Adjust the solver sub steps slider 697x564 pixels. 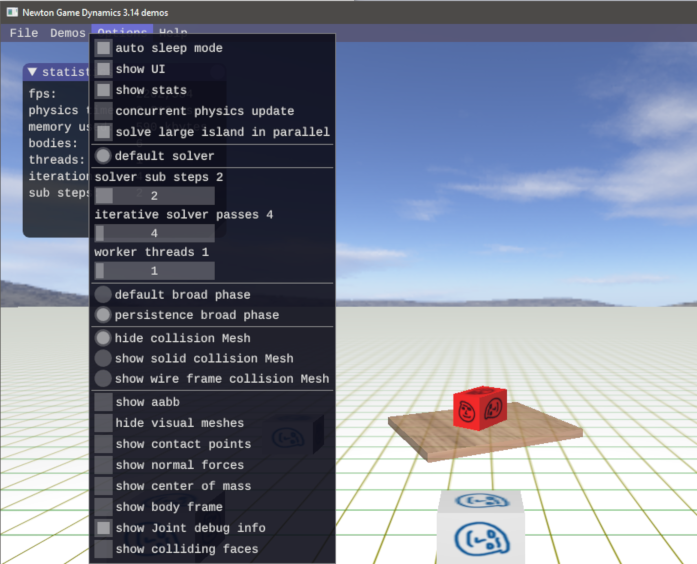154,196
